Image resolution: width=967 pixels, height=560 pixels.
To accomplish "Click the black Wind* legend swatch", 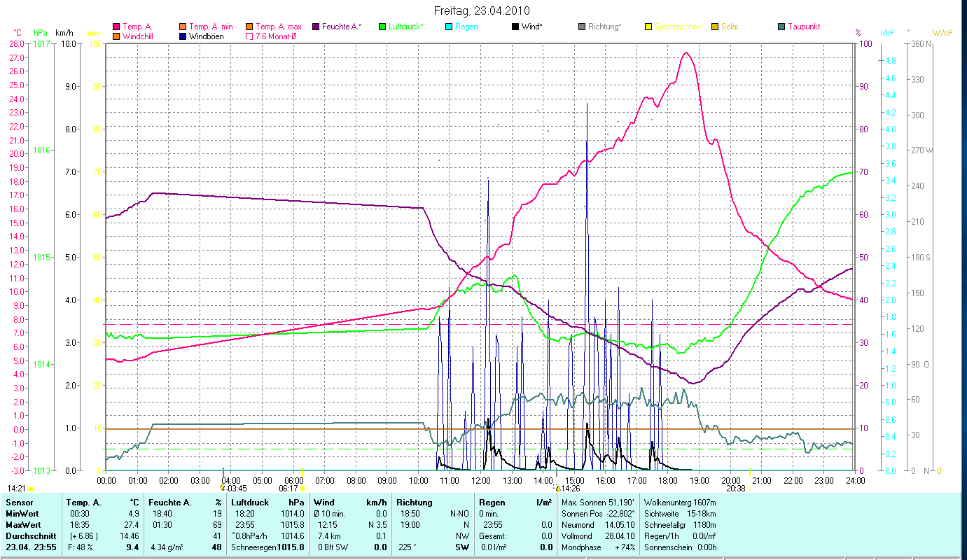I will tap(515, 27).
